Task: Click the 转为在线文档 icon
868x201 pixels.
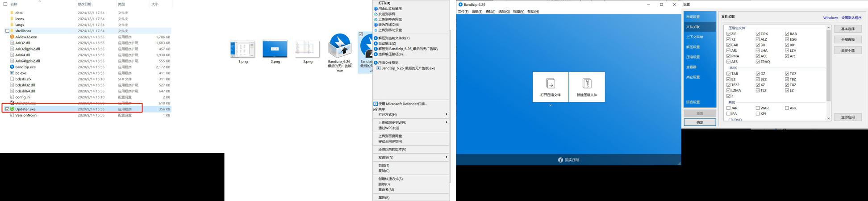Action: point(376,25)
